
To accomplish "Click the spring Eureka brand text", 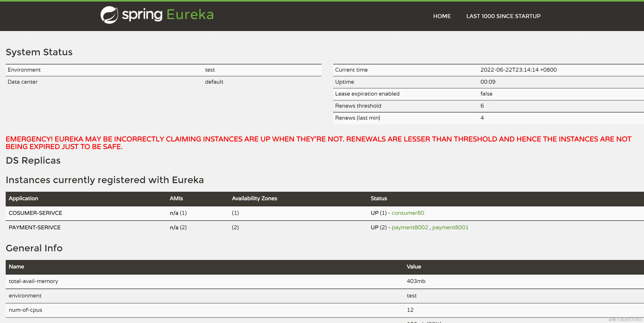I will click(168, 15).
